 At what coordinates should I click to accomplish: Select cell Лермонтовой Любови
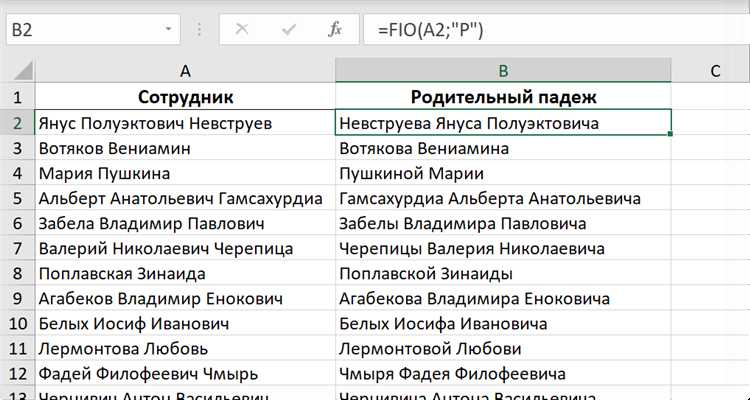pyautogui.click(x=503, y=348)
